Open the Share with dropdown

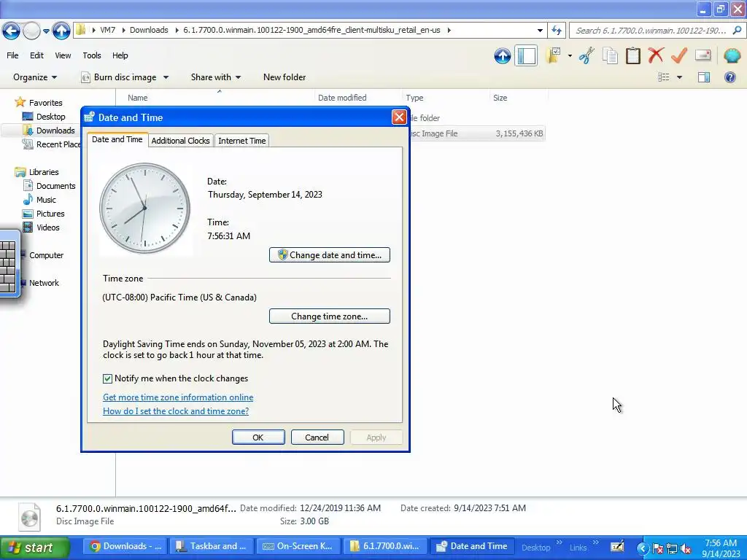(216, 77)
